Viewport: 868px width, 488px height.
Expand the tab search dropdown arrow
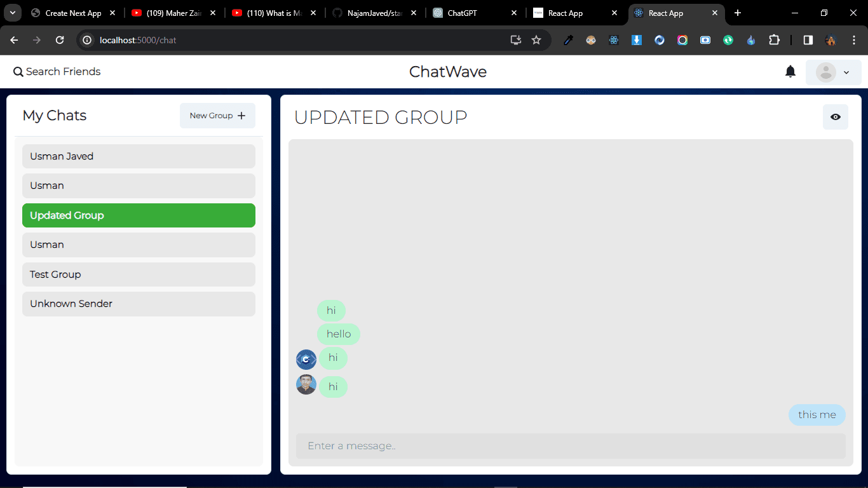[12, 13]
